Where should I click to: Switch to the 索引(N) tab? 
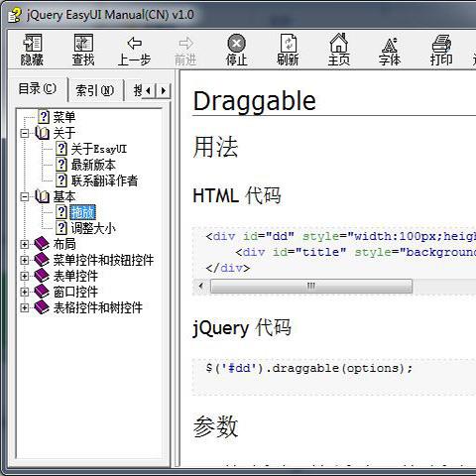(95, 90)
